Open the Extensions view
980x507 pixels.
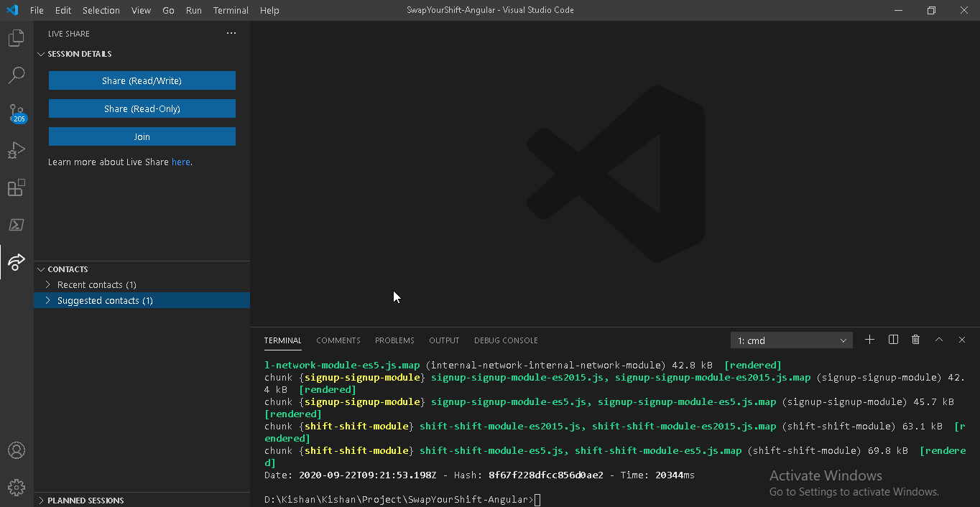pyautogui.click(x=16, y=187)
